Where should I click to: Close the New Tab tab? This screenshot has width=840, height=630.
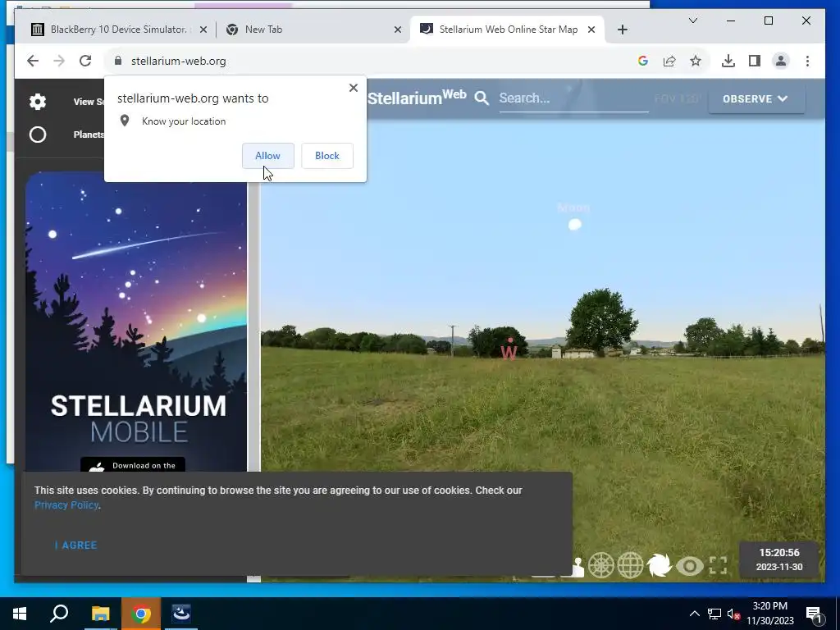point(398,30)
